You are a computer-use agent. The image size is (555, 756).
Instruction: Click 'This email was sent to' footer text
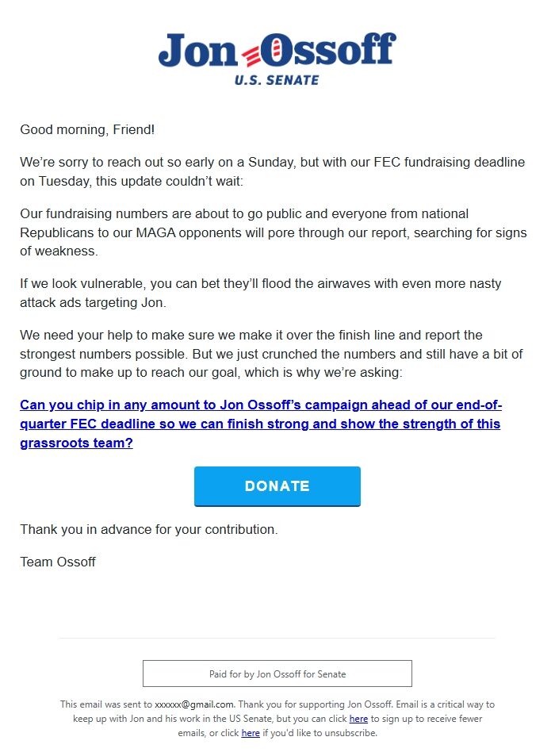[x=106, y=704]
